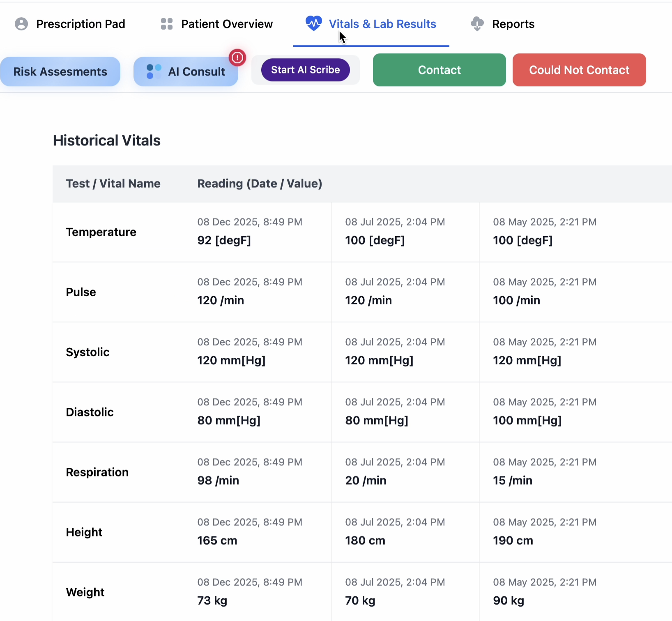Click the Prescription Pad person icon
Viewport: 672px width, 621px height.
[21, 24]
